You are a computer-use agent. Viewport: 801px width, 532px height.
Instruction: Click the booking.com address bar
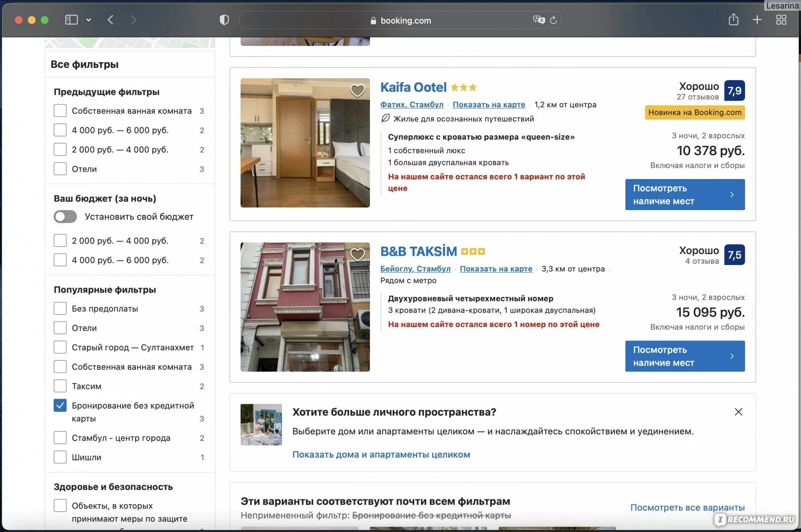[x=400, y=20]
